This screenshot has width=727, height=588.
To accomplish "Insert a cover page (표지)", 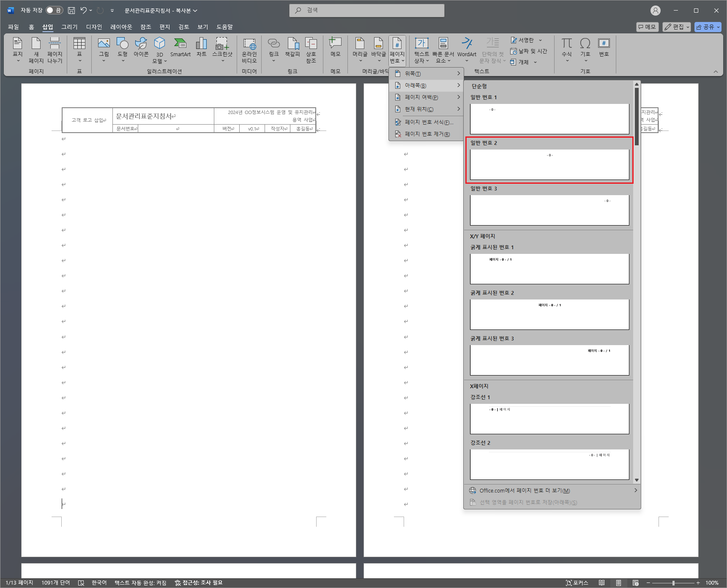I will coord(18,50).
